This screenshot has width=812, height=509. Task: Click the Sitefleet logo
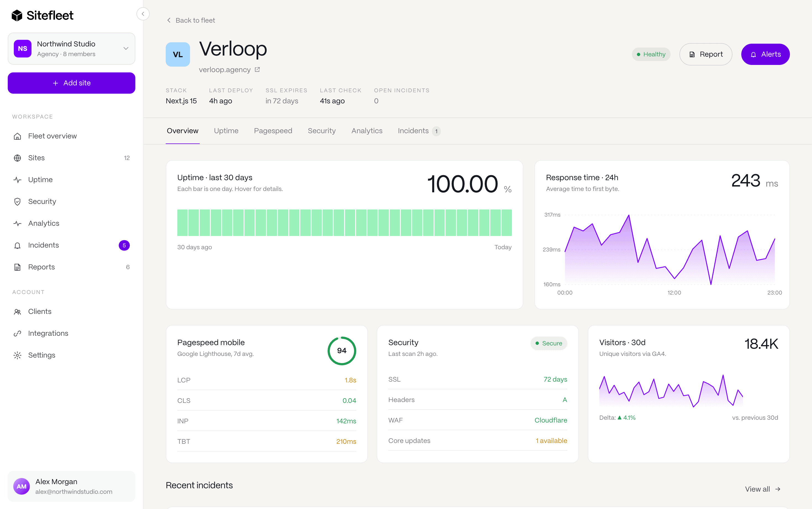tap(42, 15)
